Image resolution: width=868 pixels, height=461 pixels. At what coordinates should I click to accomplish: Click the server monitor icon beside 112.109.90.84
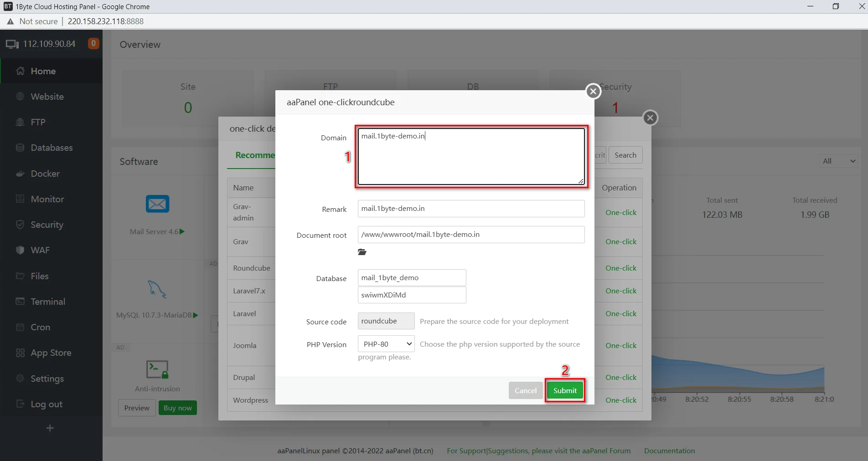tap(12, 44)
